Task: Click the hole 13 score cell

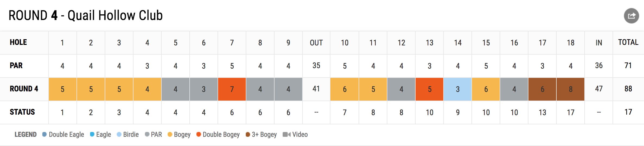Action: coord(429,89)
